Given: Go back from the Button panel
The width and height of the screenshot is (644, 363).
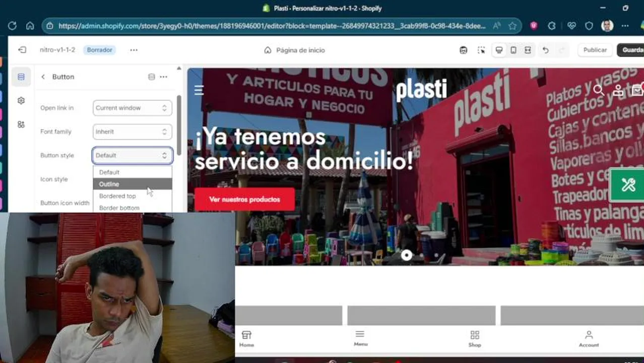Looking at the screenshot, I should tap(43, 77).
